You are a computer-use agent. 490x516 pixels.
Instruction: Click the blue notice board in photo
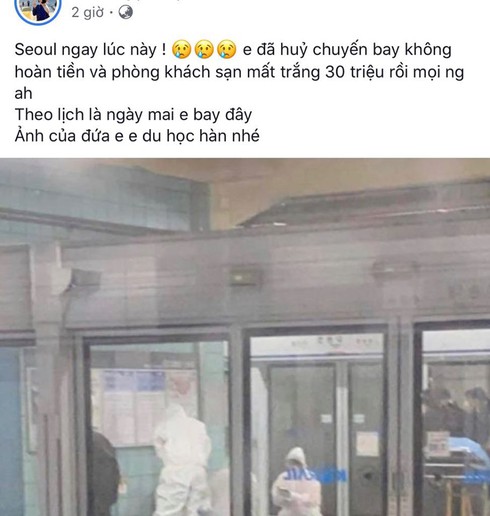(x=134, y=380)
